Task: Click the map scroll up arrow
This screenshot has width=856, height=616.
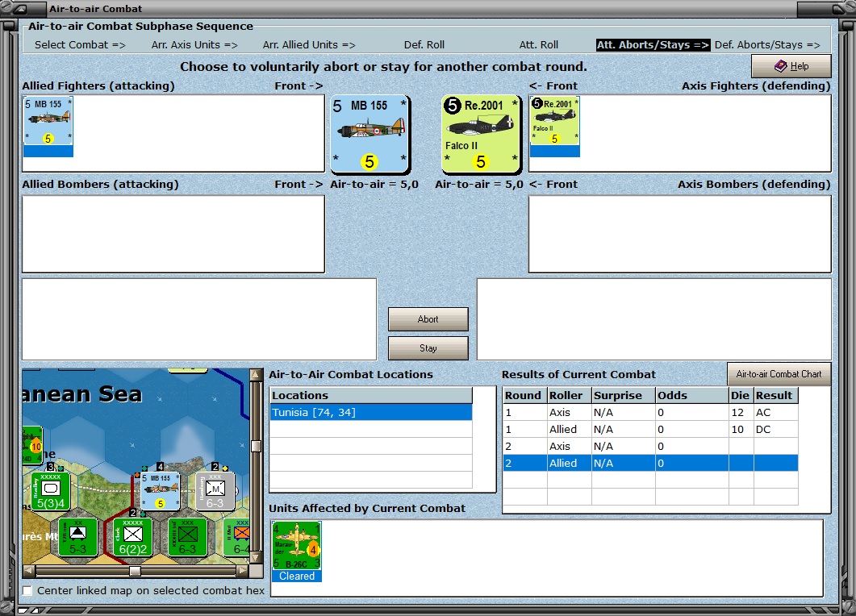Action: tap(256, 375)
